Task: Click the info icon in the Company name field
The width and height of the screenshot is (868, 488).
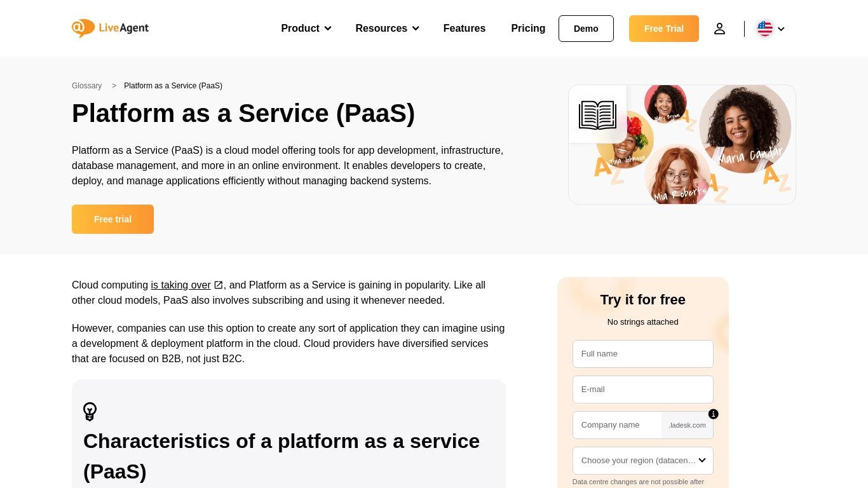Action: [713, 414]
